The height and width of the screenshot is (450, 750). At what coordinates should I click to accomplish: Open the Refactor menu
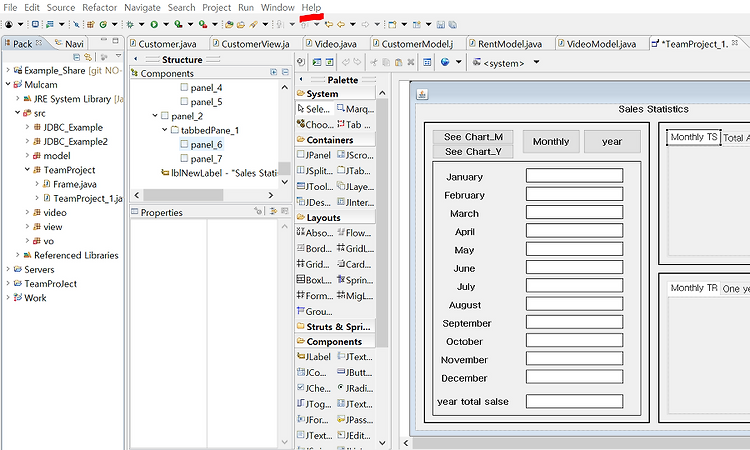[99, 8]
